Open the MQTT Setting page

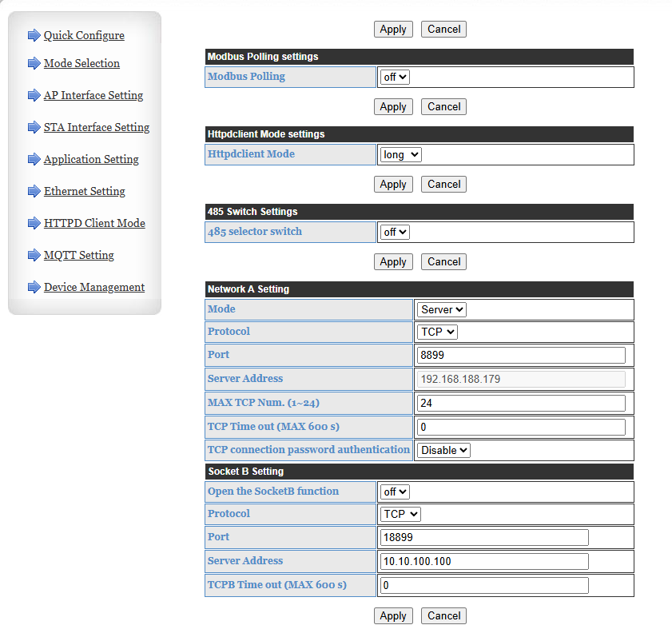pyautogui.click(x=78, y=255)
